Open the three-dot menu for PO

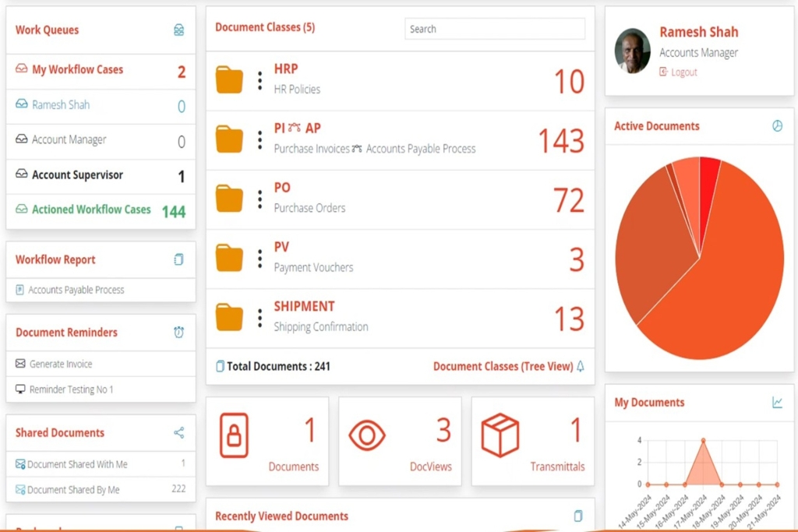(260, 200)
